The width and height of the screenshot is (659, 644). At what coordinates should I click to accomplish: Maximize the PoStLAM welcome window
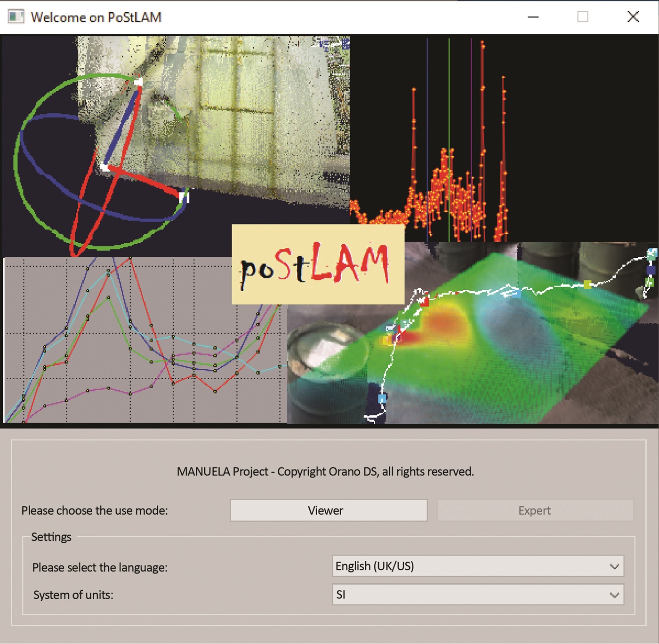point(583,17)
